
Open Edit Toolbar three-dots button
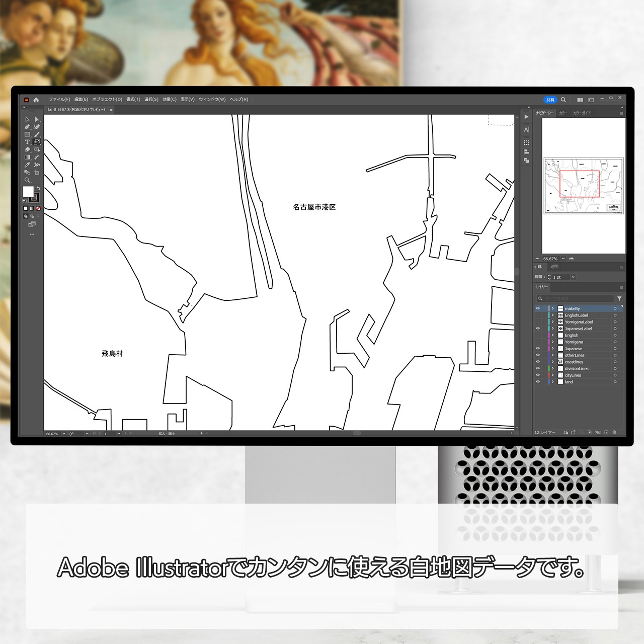(32, 234)
